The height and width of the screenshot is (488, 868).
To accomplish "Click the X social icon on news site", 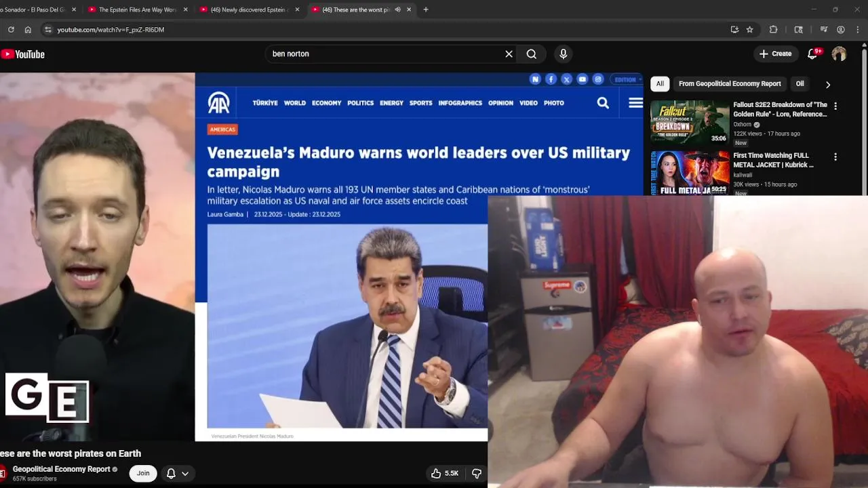I will pyautogui.click(x=566, y=79).
